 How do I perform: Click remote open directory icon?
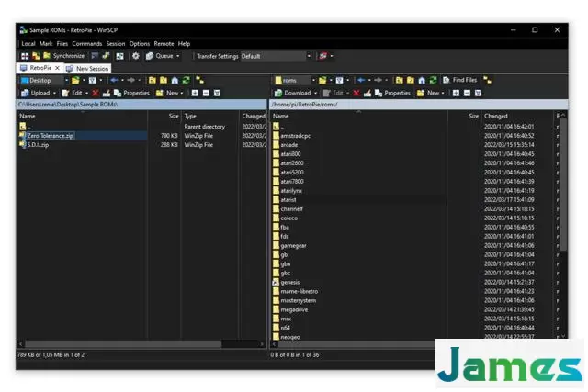322,80
